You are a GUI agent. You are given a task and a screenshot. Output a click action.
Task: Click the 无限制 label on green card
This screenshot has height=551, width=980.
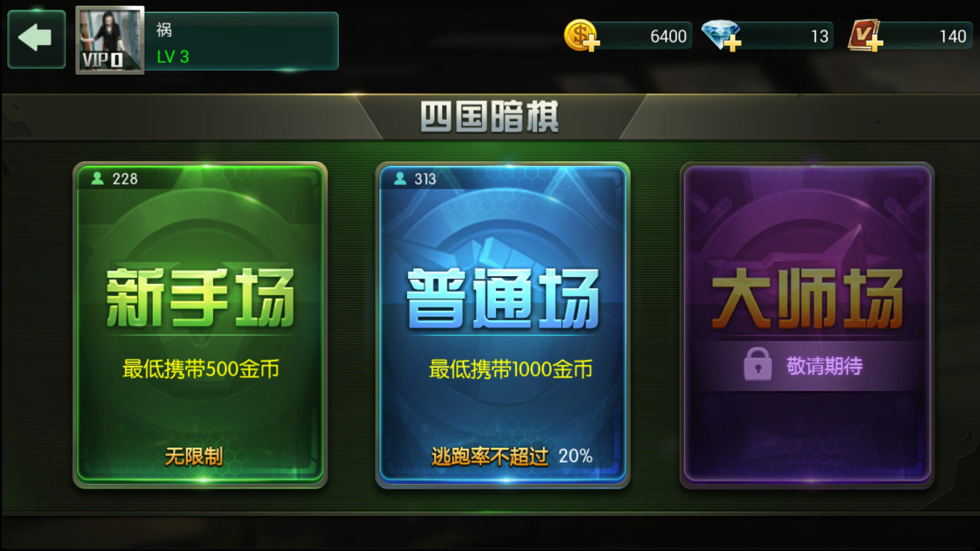click(x=193, y=456)
